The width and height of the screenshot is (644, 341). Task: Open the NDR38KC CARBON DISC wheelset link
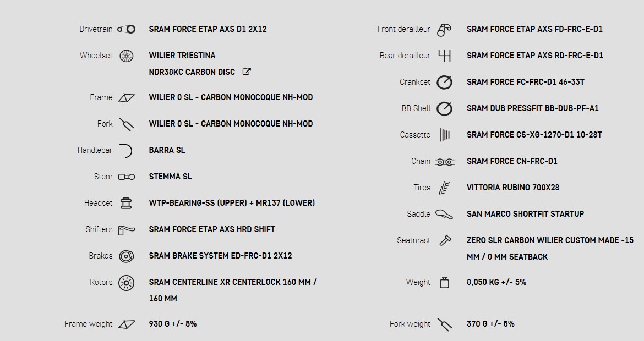pos(192,72)
